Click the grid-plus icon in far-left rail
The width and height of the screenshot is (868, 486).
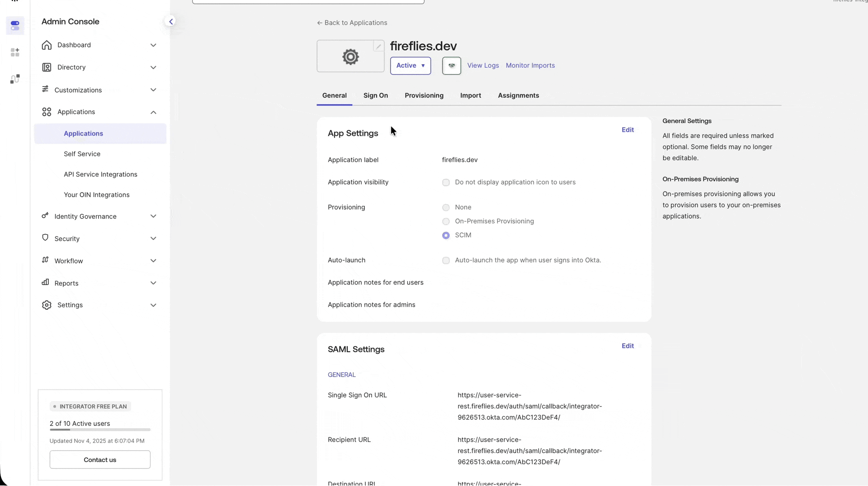pyautogui.click(x=15, y=52)
